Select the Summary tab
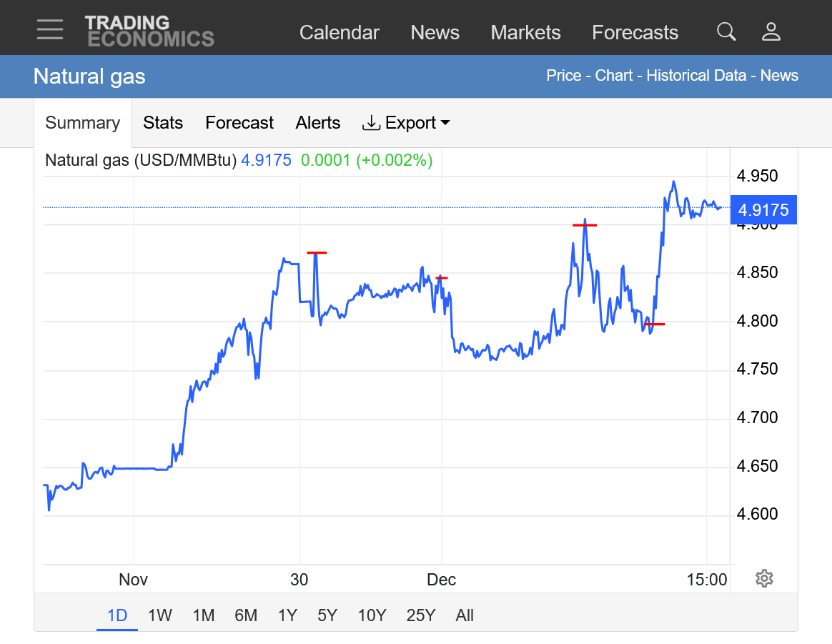This screenshot has height=644, width=832. 82,123
